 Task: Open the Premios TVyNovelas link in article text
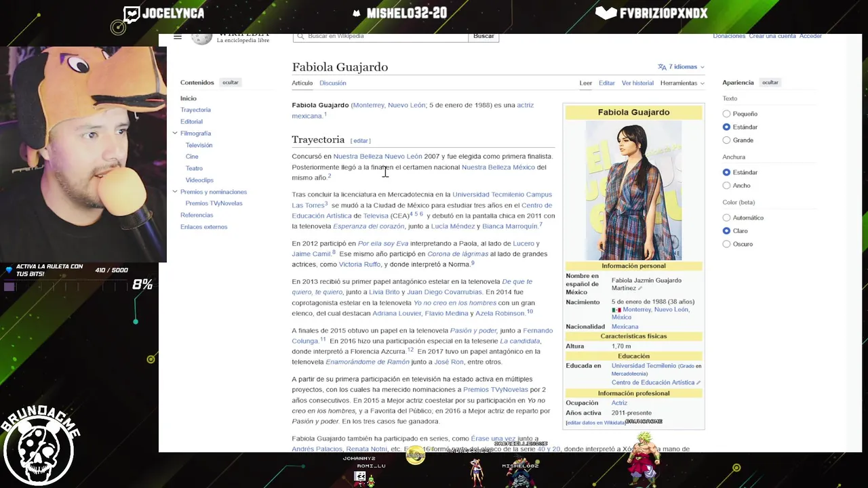pos(495,390)
